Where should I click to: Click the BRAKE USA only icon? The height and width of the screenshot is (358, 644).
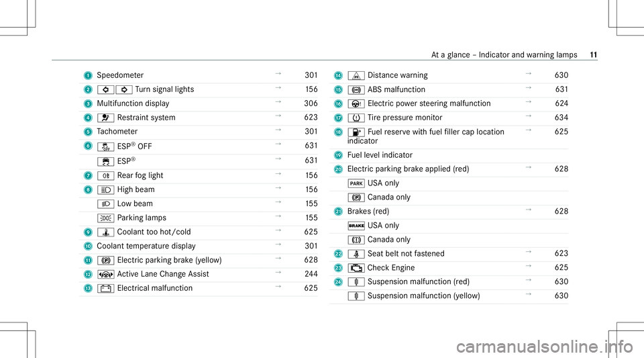(356, 226)
